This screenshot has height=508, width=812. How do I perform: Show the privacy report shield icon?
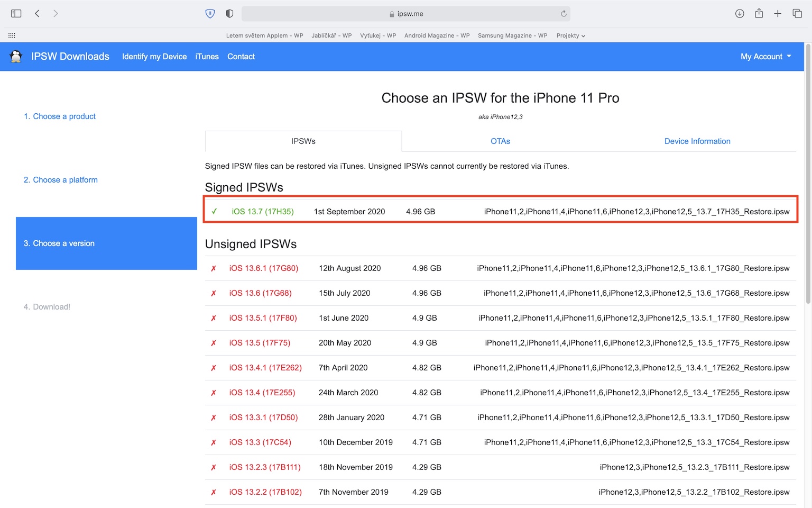229,14
